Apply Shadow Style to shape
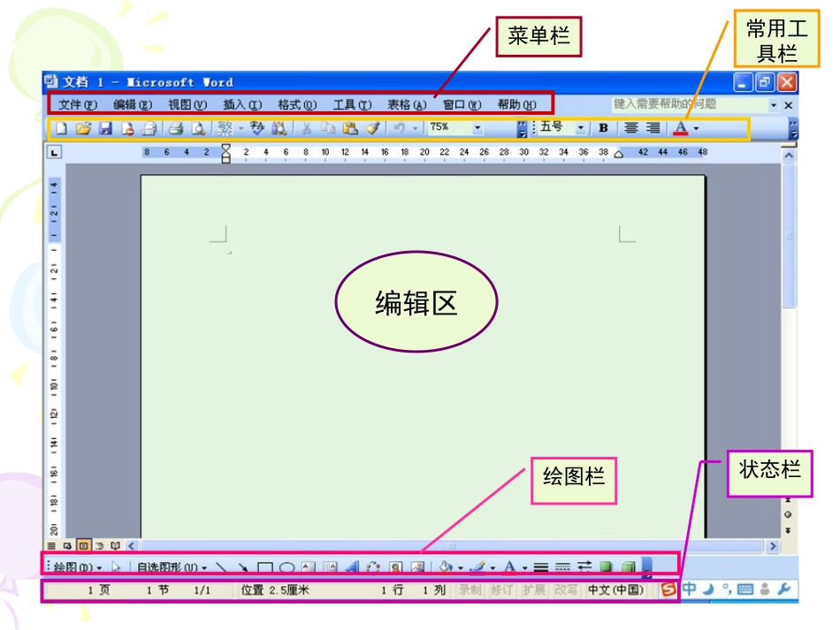The height and width of the screenshot is (630, 840). (606, 567)
